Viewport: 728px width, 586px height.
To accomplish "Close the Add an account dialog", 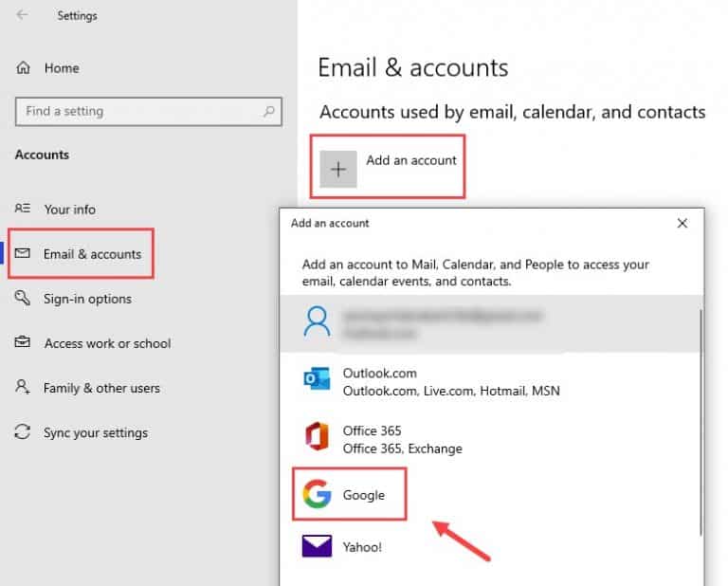I will tap(682, 224).
